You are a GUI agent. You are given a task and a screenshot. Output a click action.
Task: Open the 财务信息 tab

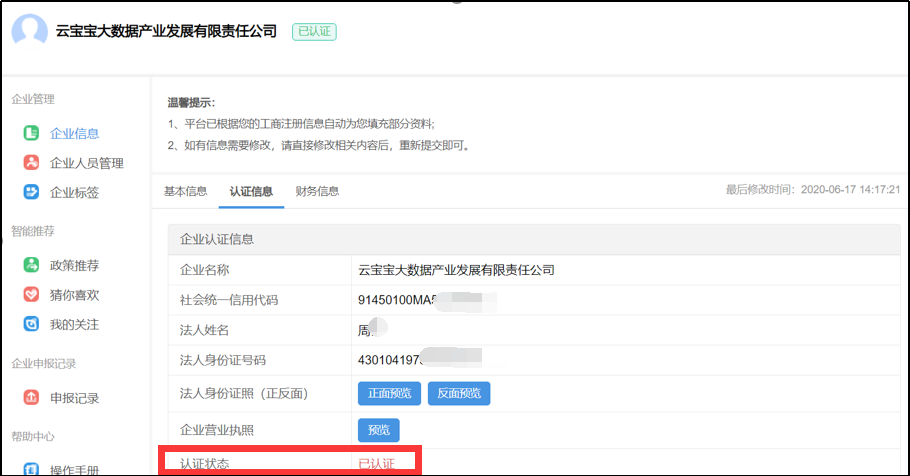coord(317,191)
